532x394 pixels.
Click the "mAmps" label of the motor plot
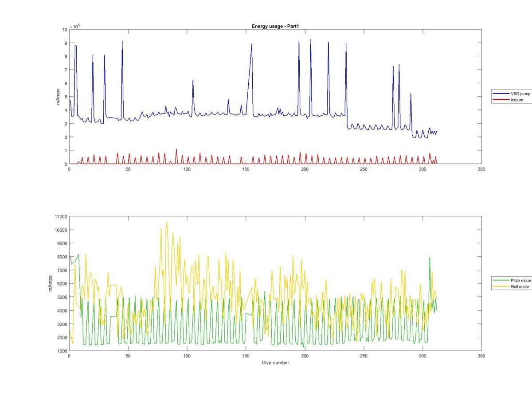[x=51, y=284]
